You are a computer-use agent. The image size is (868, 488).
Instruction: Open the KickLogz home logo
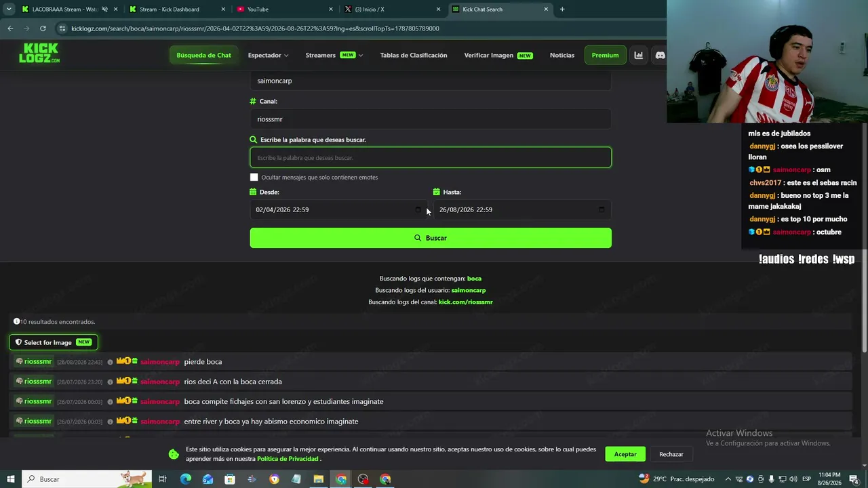coord(39,53)
